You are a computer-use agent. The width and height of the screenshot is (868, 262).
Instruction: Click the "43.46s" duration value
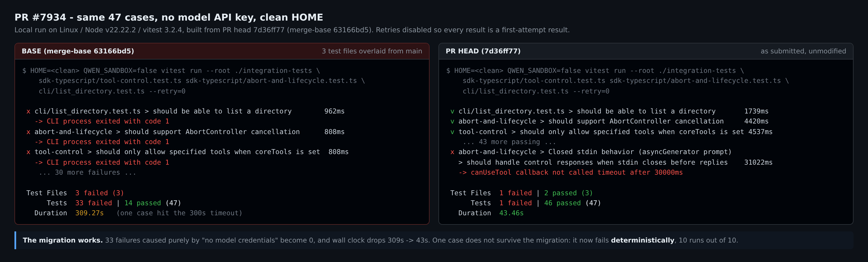(x=511, y=213)
